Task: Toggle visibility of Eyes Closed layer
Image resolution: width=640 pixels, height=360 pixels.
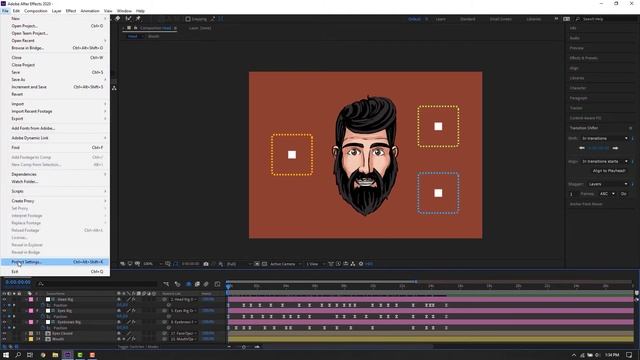Action: click(4, 333)
